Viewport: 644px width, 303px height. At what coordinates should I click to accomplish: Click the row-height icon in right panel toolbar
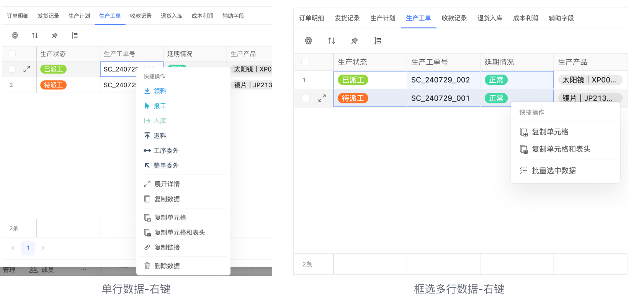tap(378, 41)
